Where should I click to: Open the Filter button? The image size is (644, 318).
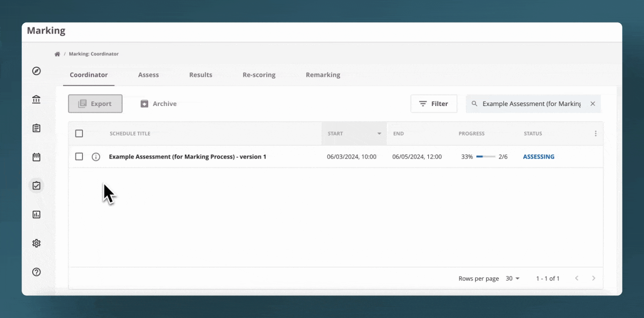click(x=434, y=104)
